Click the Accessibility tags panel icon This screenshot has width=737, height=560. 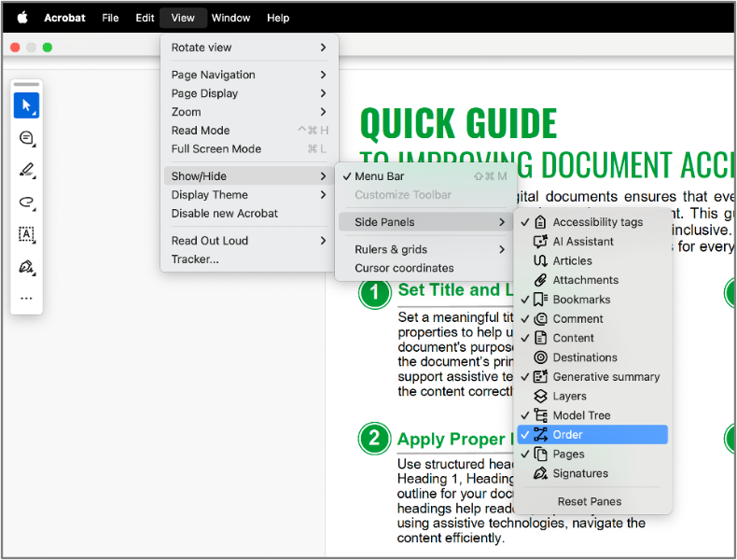(x=540, y=222)
